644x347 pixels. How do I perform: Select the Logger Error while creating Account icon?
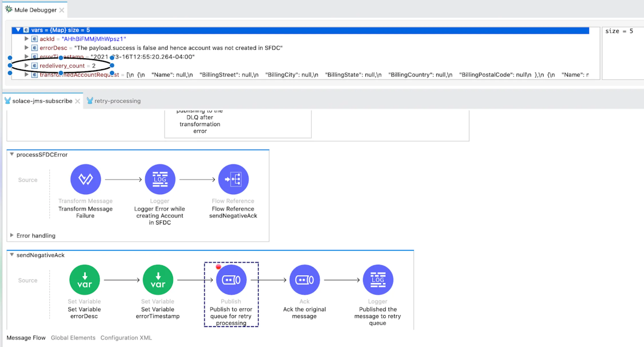pos(160,179)
